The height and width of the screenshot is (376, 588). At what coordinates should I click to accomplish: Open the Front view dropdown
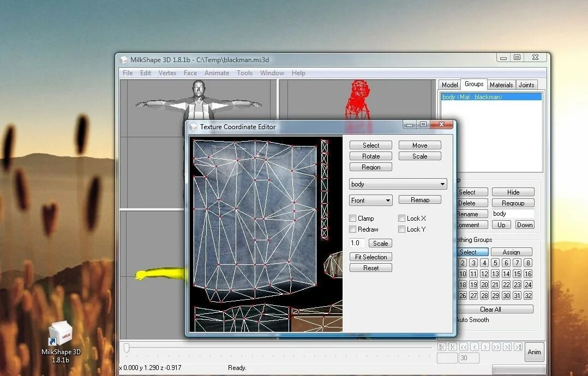coord(371,201)
